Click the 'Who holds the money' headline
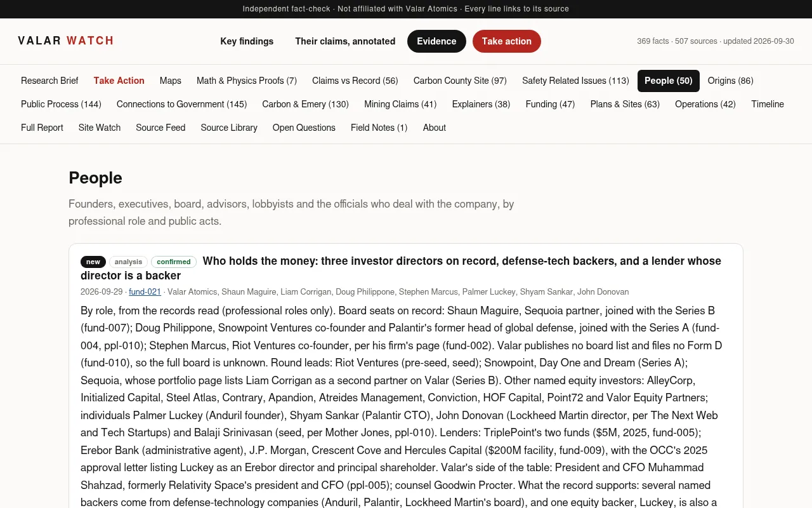 [401, 268]
